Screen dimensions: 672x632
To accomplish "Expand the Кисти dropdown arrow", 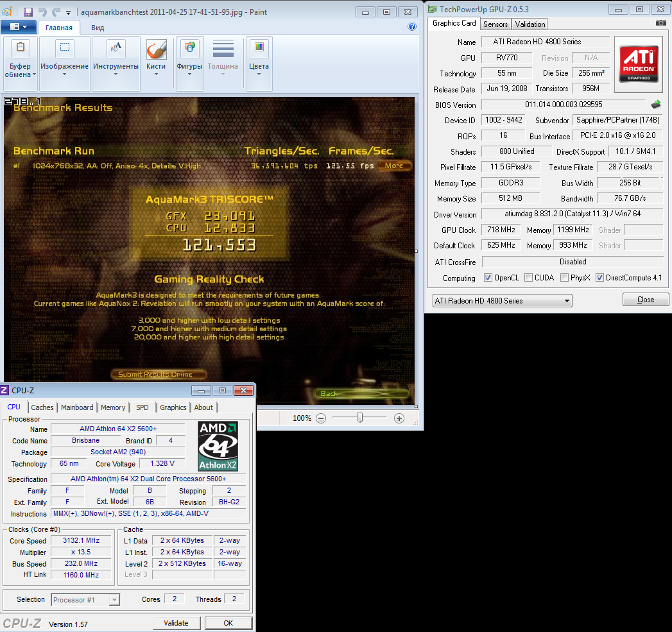I will (x=156, y=74).
